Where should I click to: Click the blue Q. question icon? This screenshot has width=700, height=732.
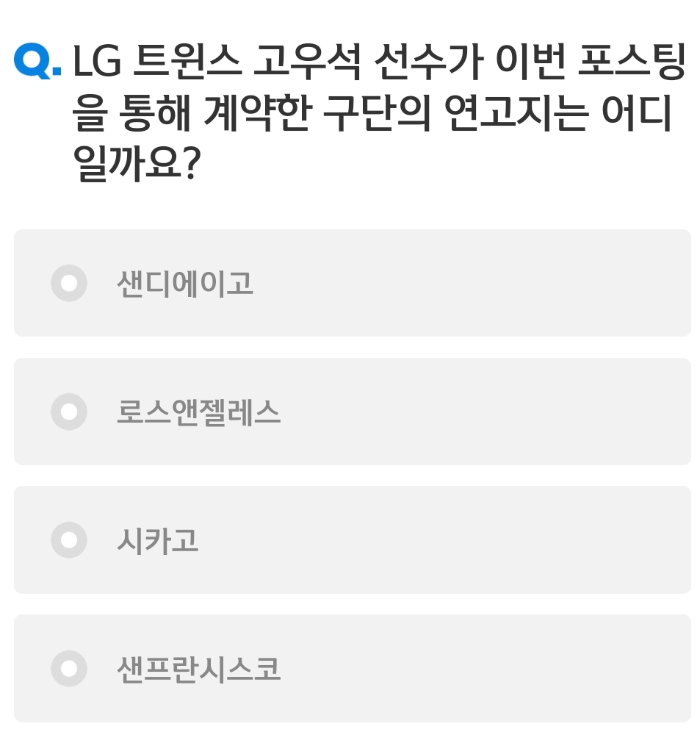(x=37, y=61)
